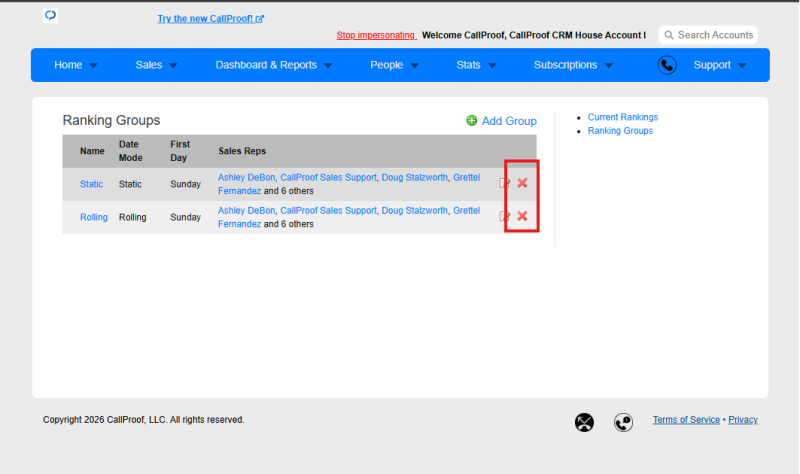Open the Stats menu
The image size is (800, 474).
click(476, 65)
